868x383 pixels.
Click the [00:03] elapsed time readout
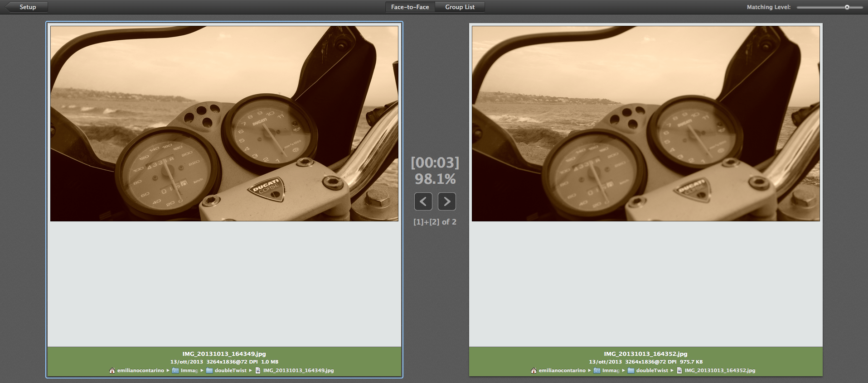[435, 162]
